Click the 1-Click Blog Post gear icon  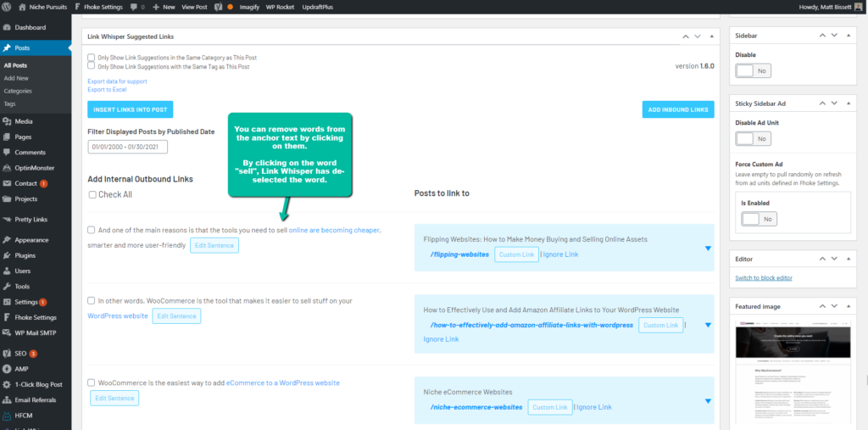point(7,384)
